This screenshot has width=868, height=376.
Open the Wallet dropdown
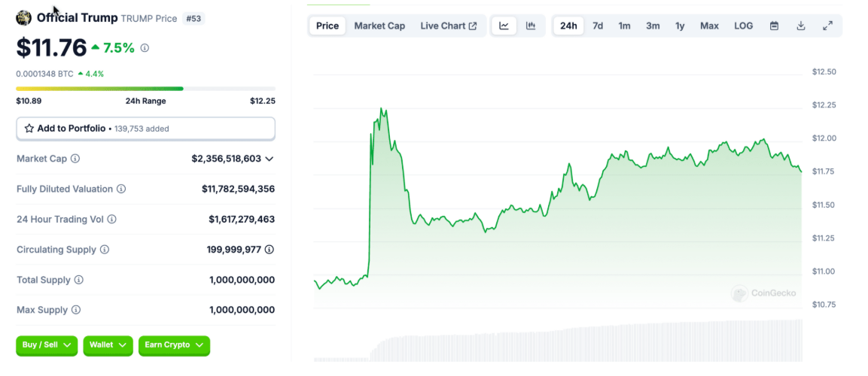coord(108,345)
